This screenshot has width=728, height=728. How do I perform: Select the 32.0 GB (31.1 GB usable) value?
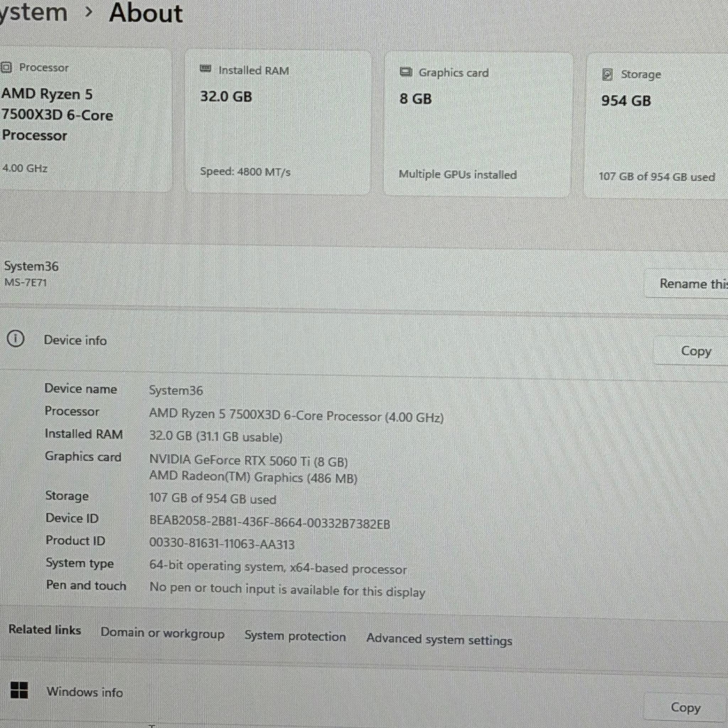(216, 437)
